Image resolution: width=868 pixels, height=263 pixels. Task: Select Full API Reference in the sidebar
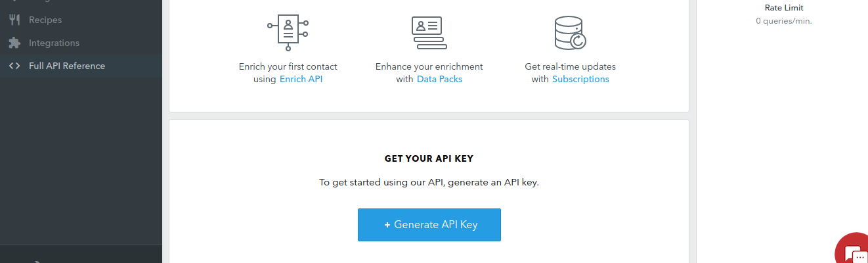(x=81, y=66)
